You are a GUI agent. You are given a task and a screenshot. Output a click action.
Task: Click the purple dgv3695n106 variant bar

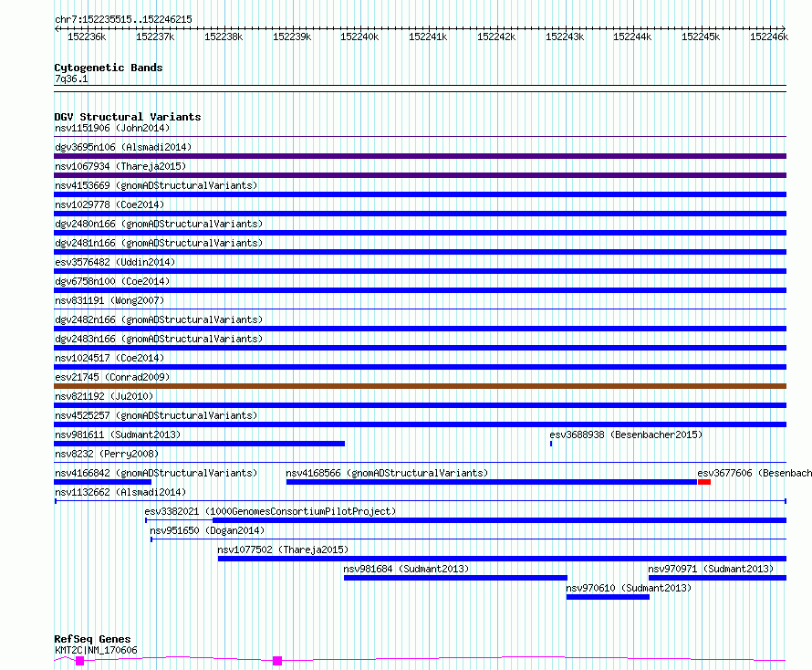pyautogui.click(x=420, y=156)
